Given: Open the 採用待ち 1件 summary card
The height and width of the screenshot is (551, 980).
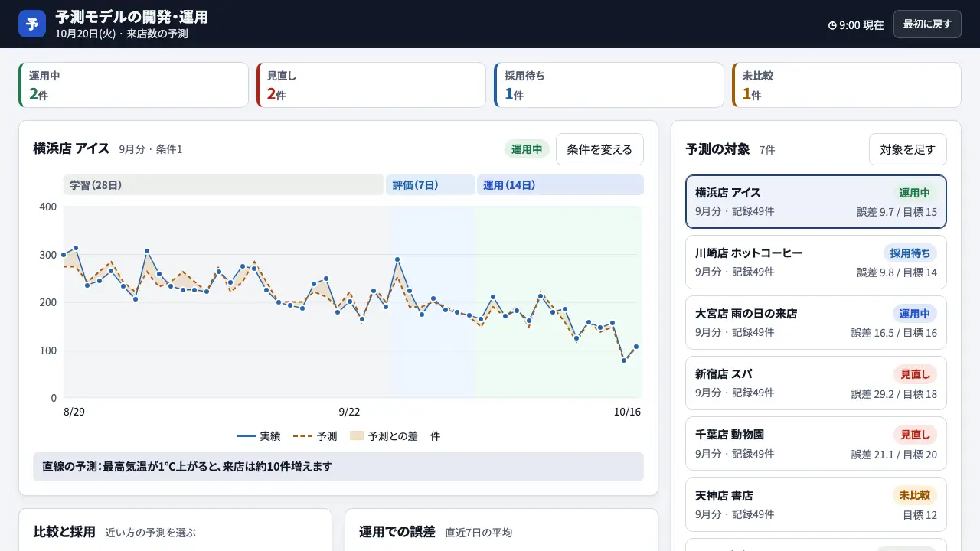Looking at the screenshot, I should pos(609,85).
